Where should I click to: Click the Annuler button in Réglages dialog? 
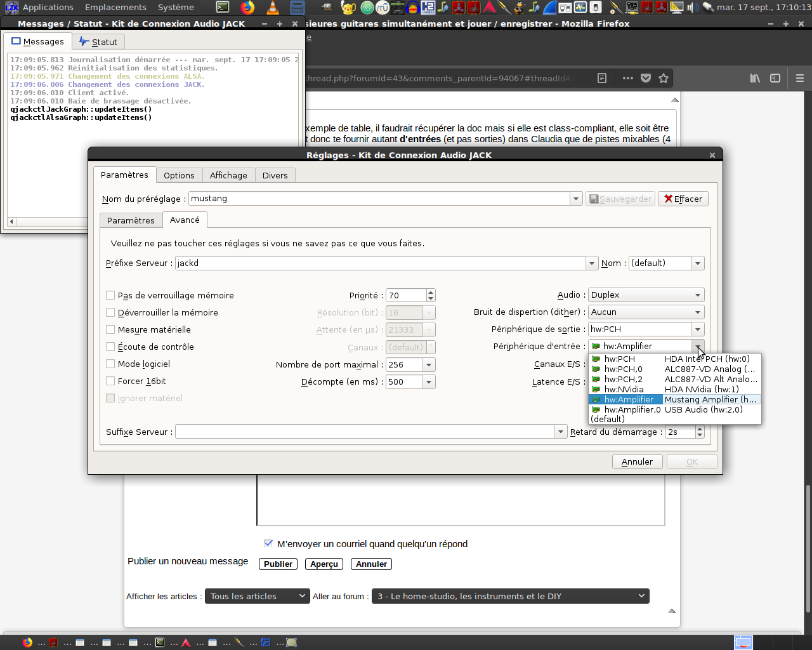637,461
